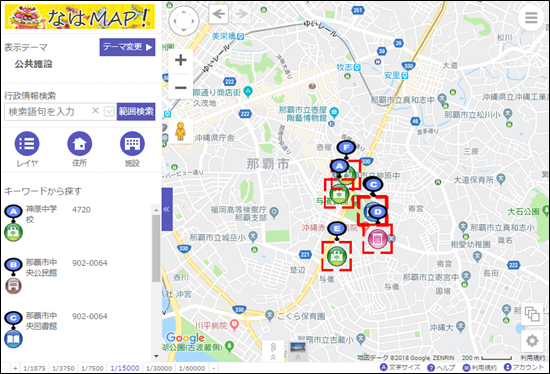Select map pin marker C

pos(373,185)
